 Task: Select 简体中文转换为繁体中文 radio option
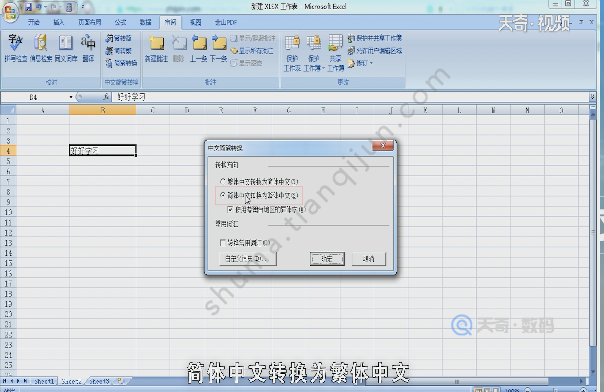pyautogui.click(x=259, y=195)
